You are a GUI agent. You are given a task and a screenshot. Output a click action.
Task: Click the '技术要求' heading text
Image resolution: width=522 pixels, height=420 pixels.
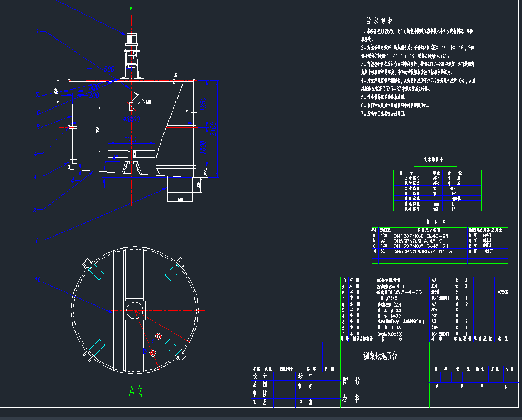point(379,21)
